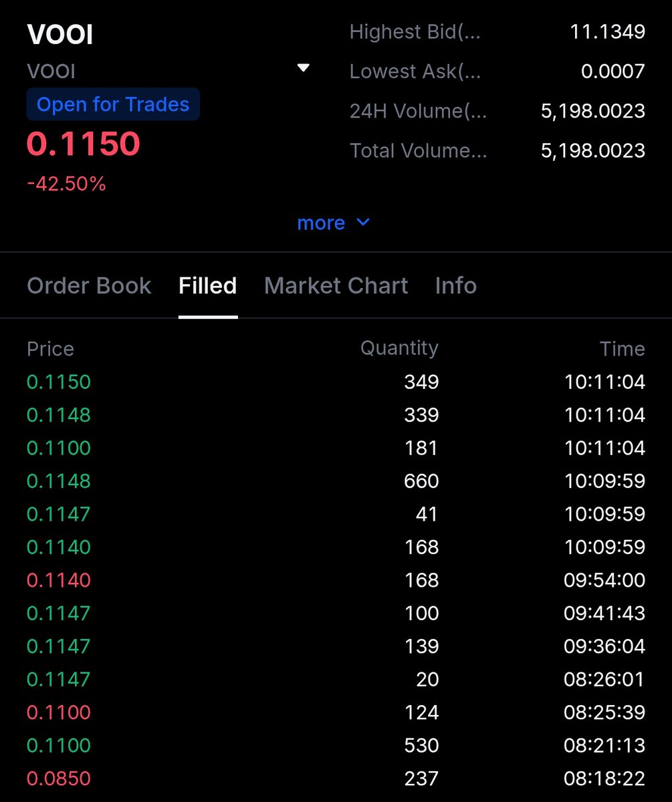
Task: Click the Highest Bid label
Action: (415, 32)
